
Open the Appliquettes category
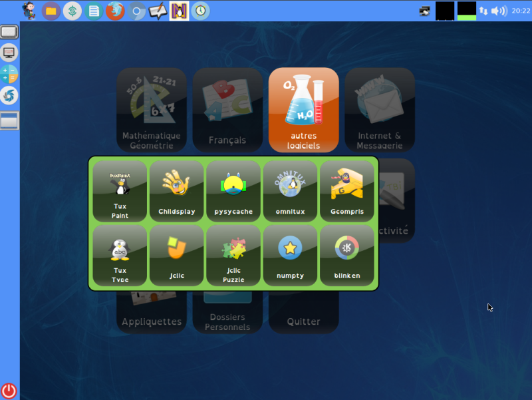[x=152, y=312]
